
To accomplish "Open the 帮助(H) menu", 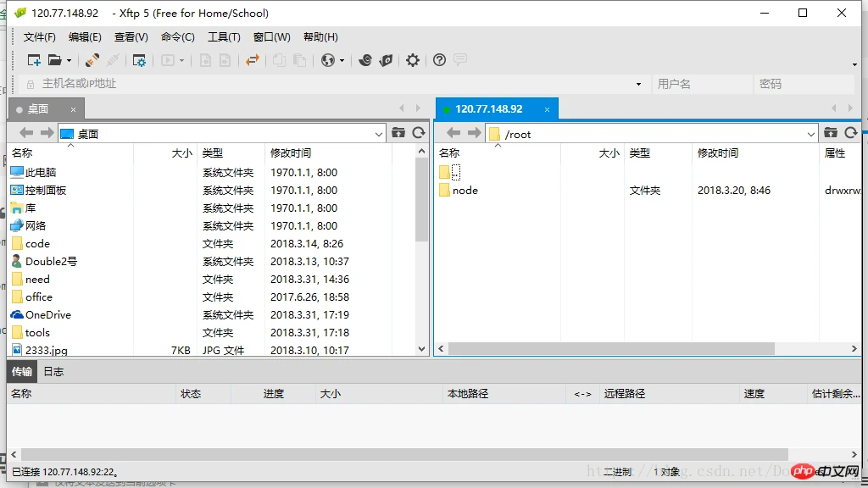I will pyautogui.click(x=320, y=37).
